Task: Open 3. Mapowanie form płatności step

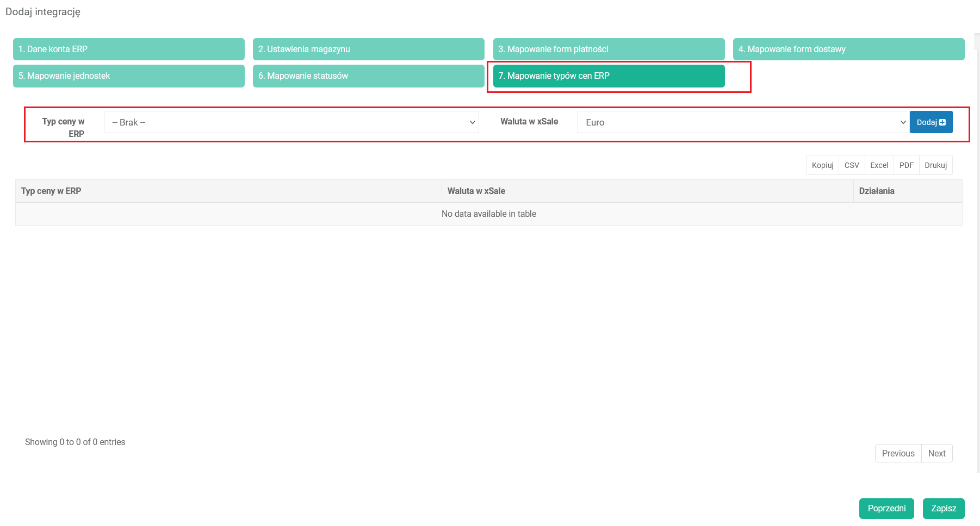Action: (609, 49)
